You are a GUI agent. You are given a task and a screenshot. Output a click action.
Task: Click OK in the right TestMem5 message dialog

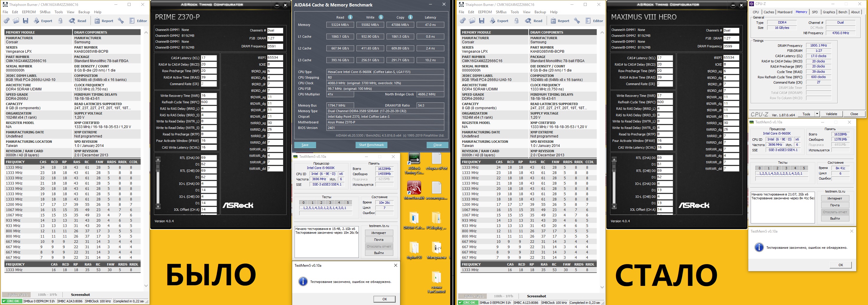[x=841, y=265]
